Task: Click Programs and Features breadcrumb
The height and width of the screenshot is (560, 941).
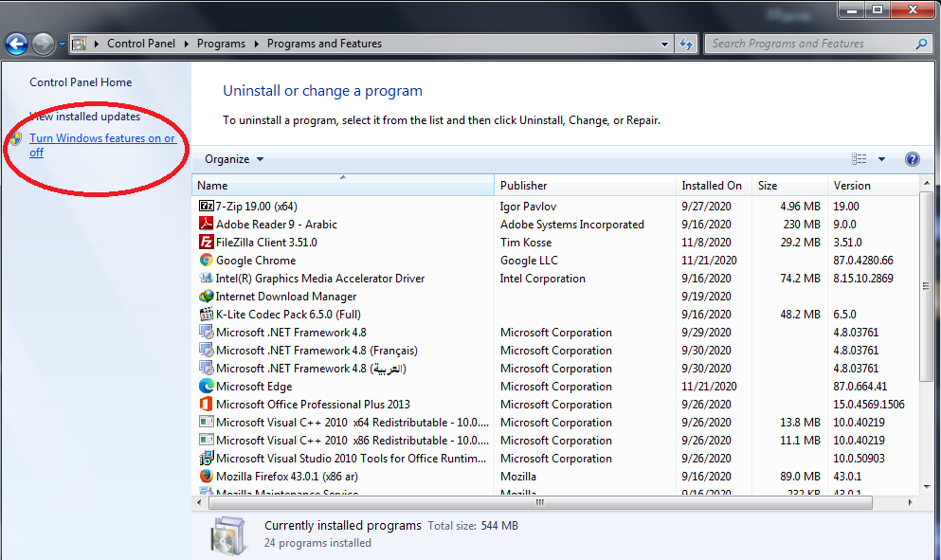Action: click(324, 44)
